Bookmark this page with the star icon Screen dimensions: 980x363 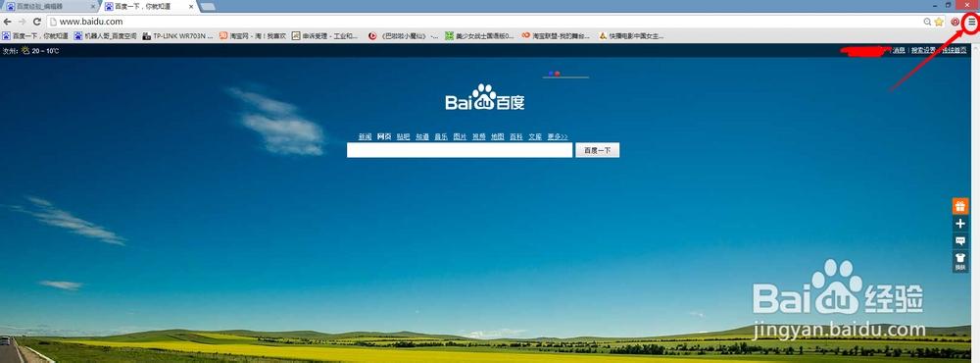[x=939, y=22]
